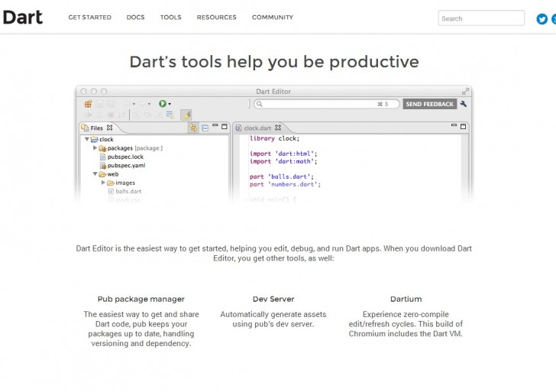Click the Twitter icon in the header
The image size is (556, 392).
[x=542, y=18]
